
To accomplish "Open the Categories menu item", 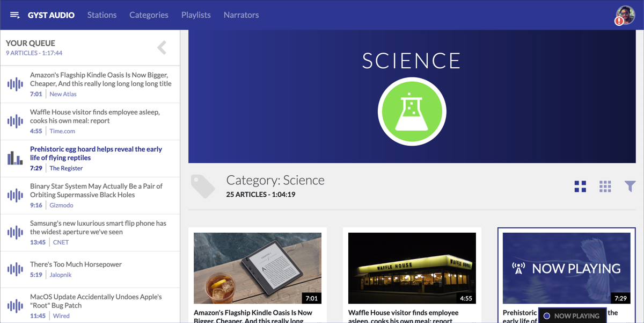I will [149, 15].
